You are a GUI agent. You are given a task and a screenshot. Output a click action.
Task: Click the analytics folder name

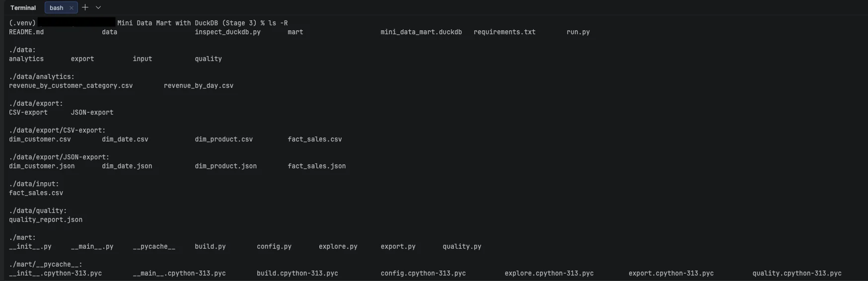pyautogui.click(x=26, y=59)
